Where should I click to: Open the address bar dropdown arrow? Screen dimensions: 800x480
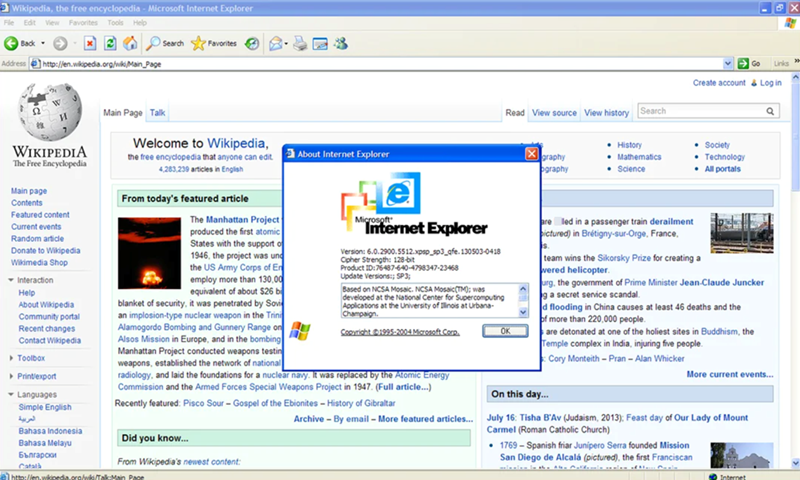point(728,63)
